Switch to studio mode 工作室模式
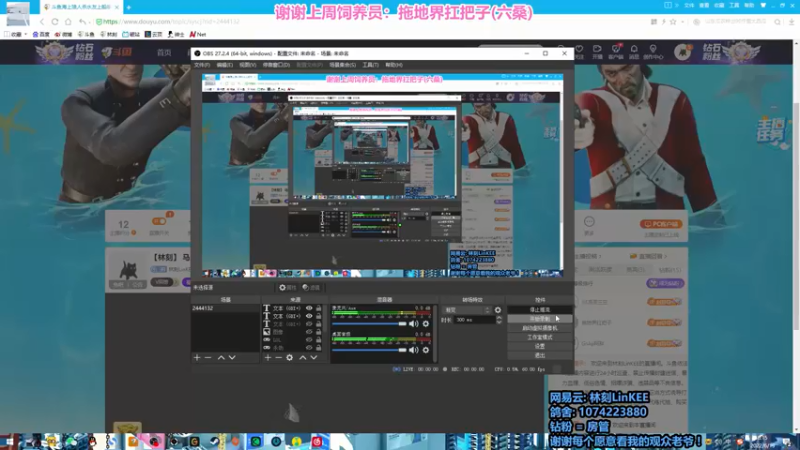 tap(540, 337)
